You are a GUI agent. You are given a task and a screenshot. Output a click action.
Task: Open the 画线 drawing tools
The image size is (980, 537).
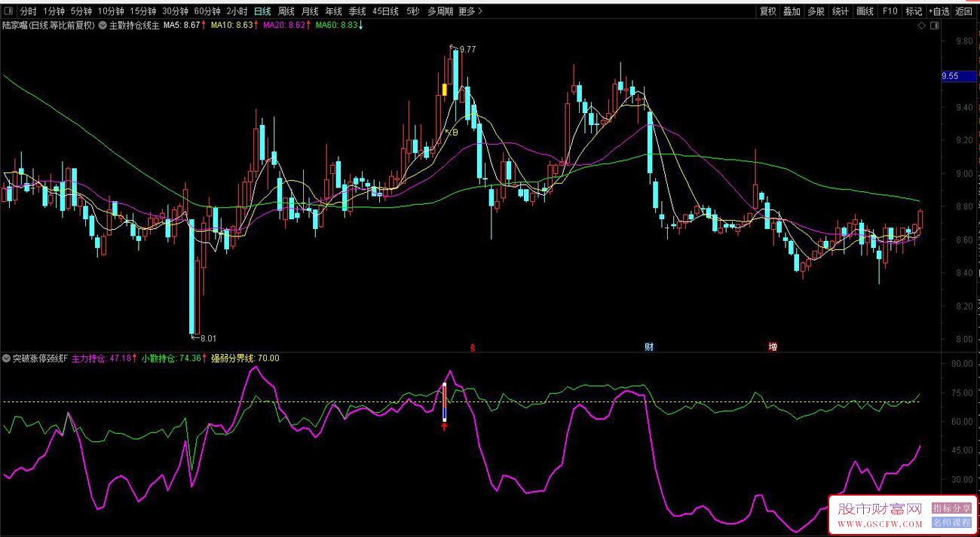tap(865, 11)
